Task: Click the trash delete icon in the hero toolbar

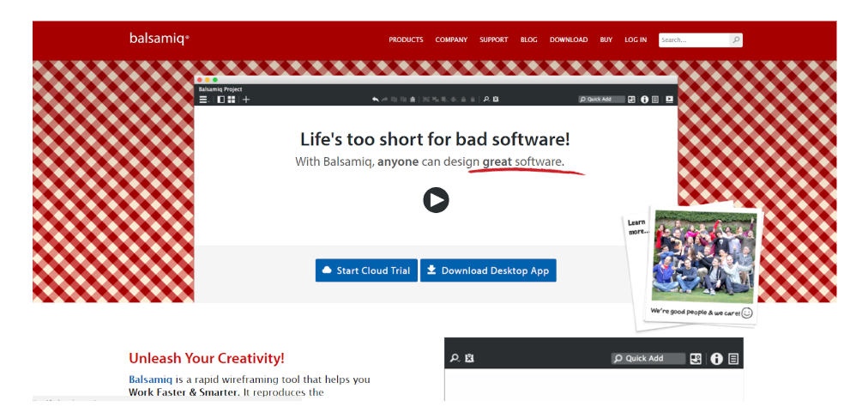Action: (473, 100)
